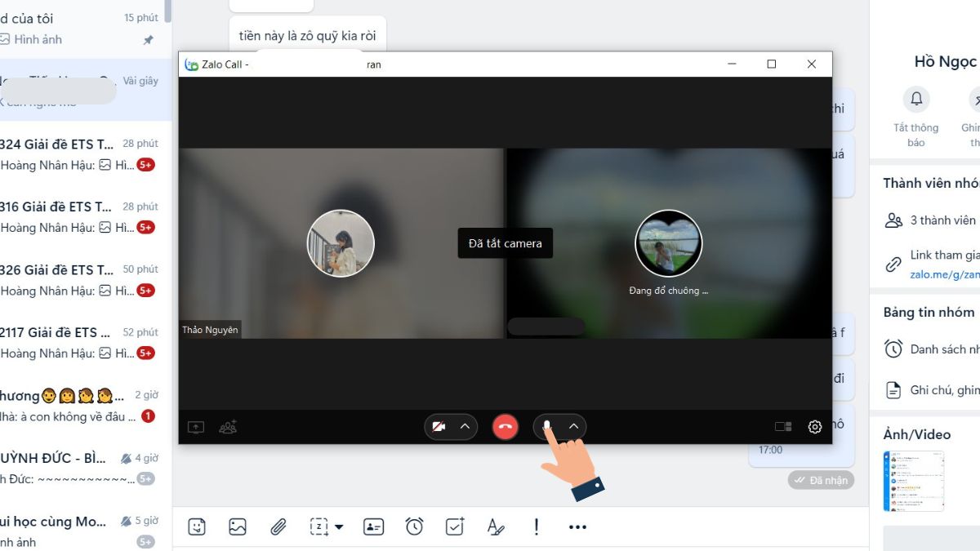Create a reminder with the alarm clock icon
Image resolution: width=980 pixels, height=551 pixels.
point(414,527)
